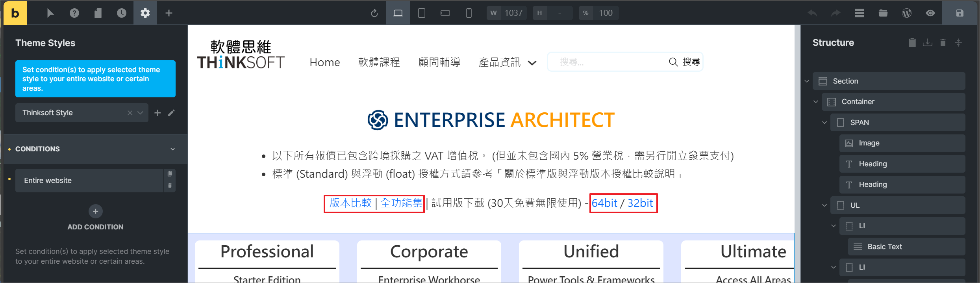The image size is (980, 283).
Task: Open the 全功能集 link
Action: click(x=401, y=203)
